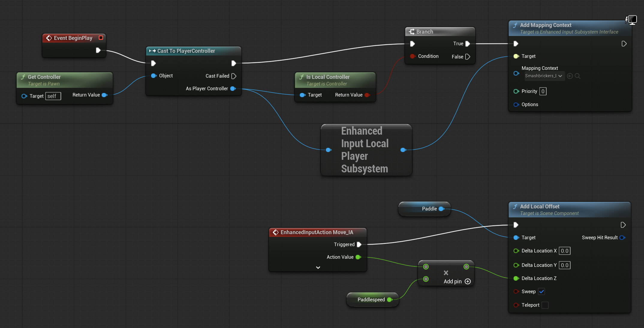Click the Options input pin
Image resolution: width=644 pixels, height=328 pixels.
[x=516, y=105]
